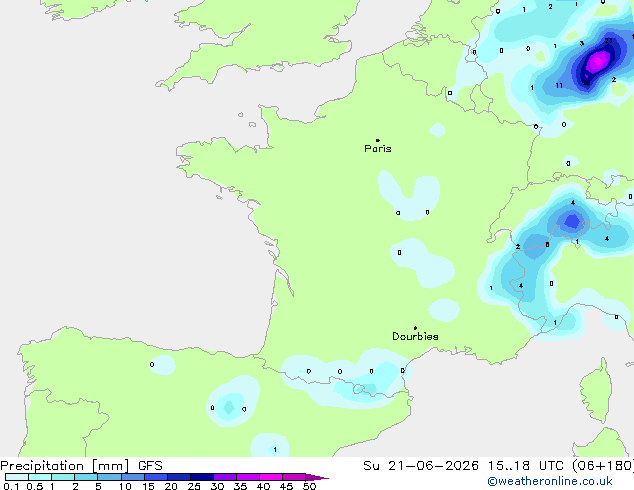Click the Su 21-06-2026 forecast date text
The image size is (634, 490).
(x=421, y=466)
